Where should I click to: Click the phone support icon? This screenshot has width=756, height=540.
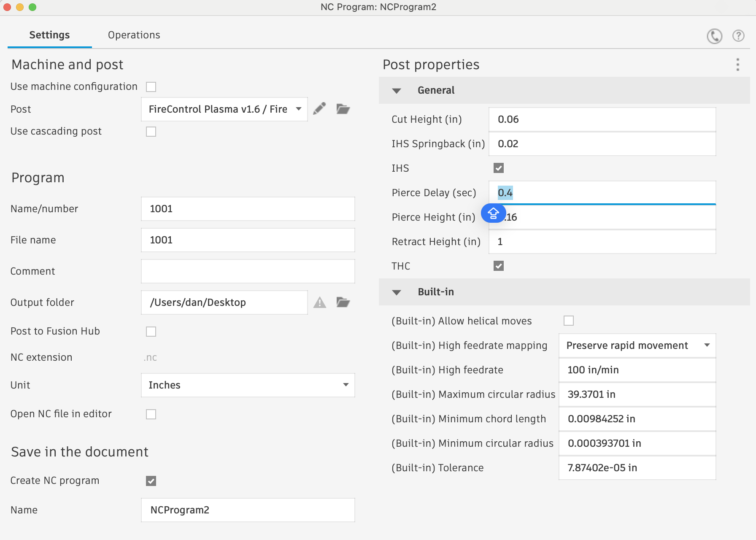click(x=714, y=36)
